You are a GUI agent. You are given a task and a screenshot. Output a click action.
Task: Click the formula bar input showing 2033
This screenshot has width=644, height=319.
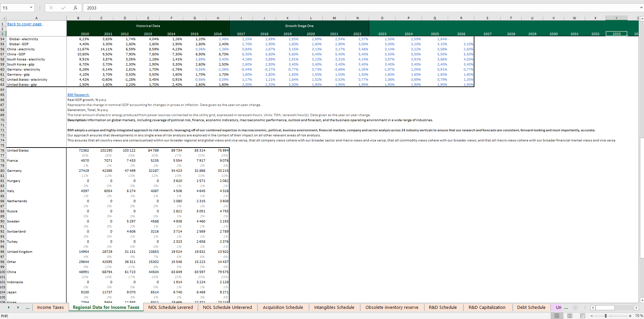click(361, 8)
